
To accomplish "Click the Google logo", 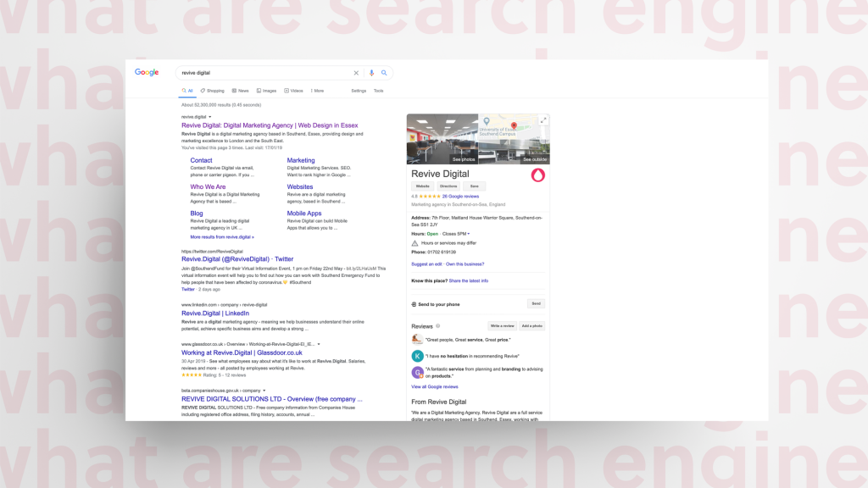I will pos(147,73).
